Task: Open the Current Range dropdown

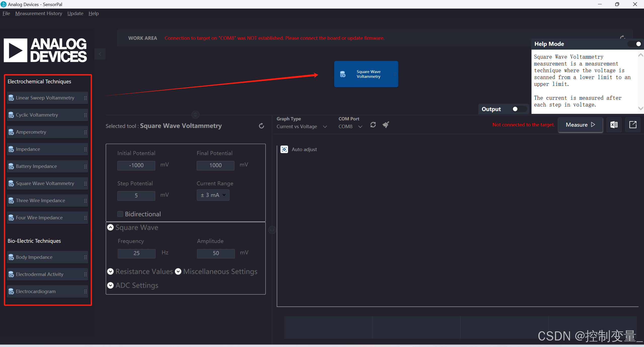Action: (x=213, y=195)
